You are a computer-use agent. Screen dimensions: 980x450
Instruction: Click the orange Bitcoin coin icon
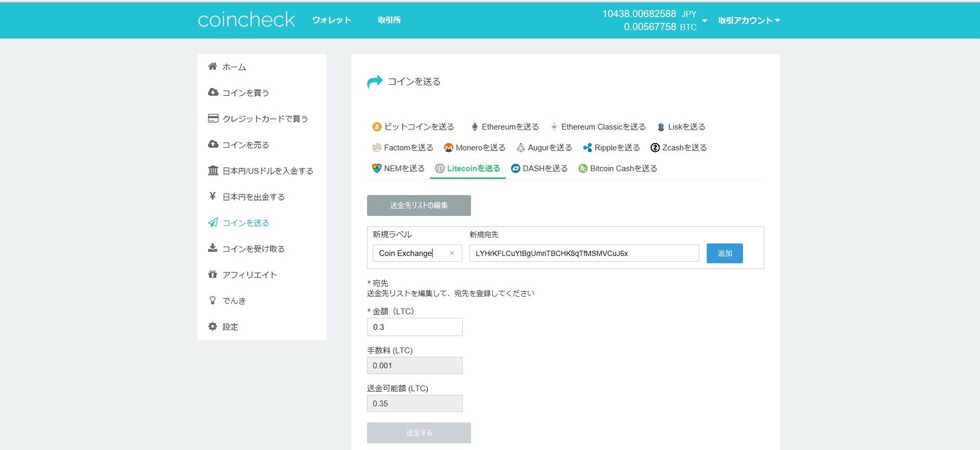tap(377, 126)
